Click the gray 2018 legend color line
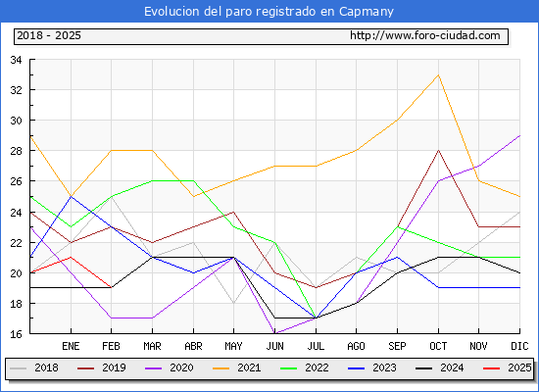539x392 pixels. tap(19, 368)
